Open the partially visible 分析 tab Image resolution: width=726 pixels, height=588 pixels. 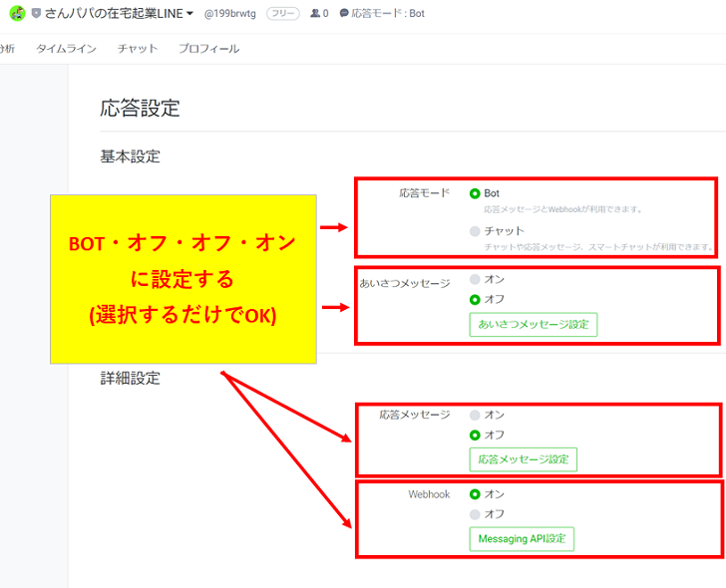click(x=7, y=49)
